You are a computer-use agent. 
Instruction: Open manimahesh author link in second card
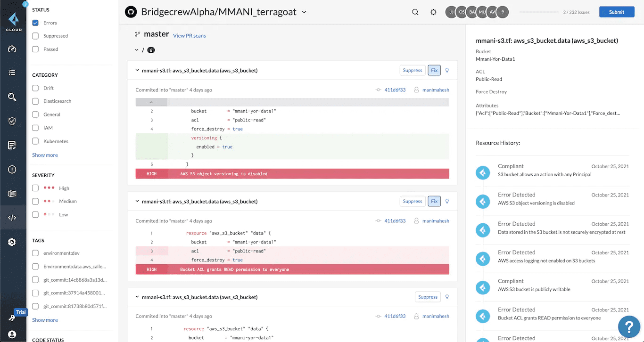click(x=436, y=221)
